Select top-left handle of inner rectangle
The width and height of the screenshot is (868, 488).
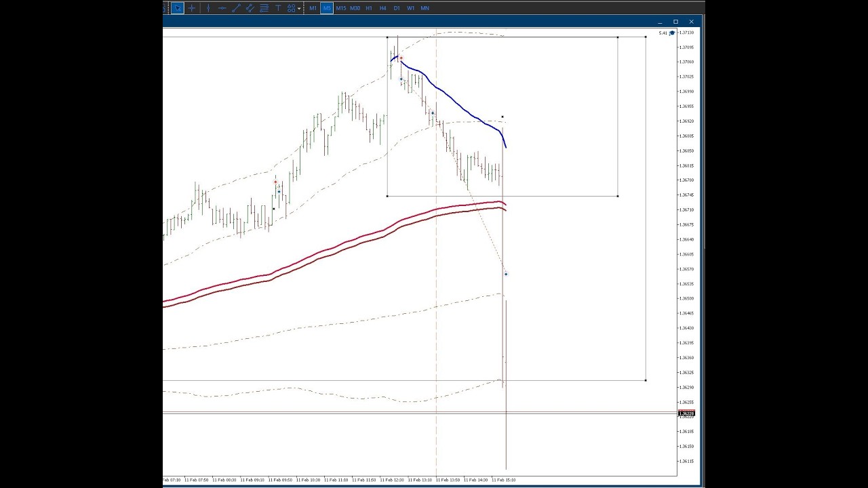pos(387,37)
